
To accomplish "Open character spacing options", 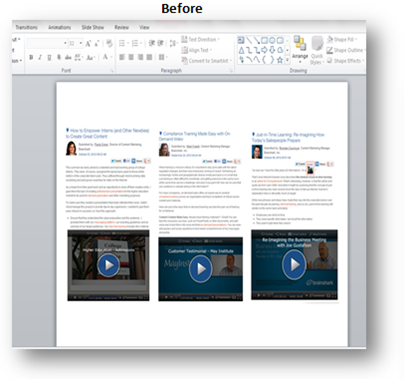I will coord(78,57).
